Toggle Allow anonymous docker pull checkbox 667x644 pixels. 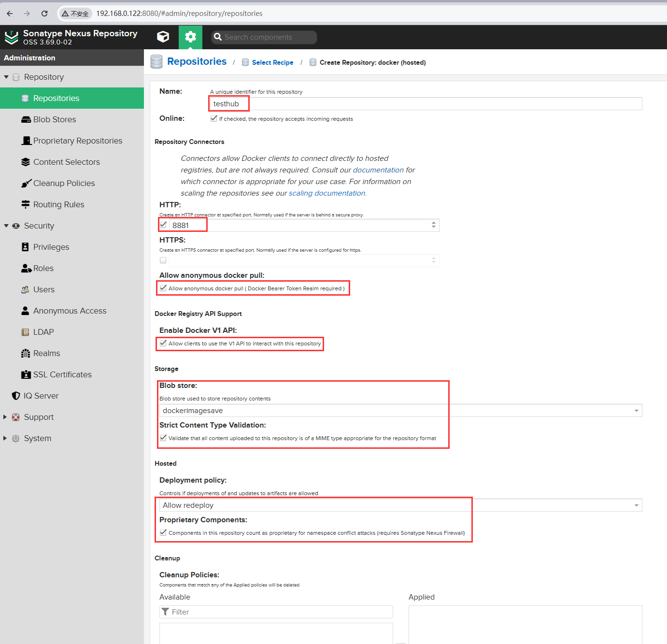[163, 288]
